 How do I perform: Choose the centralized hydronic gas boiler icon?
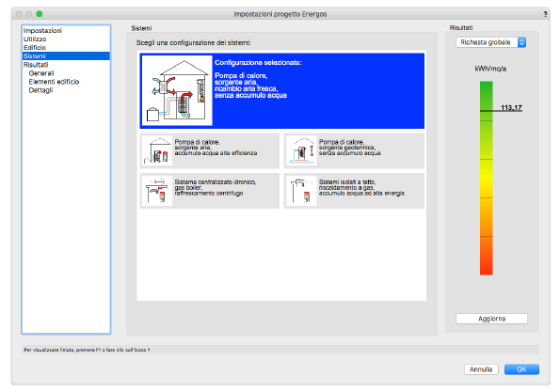157,191
